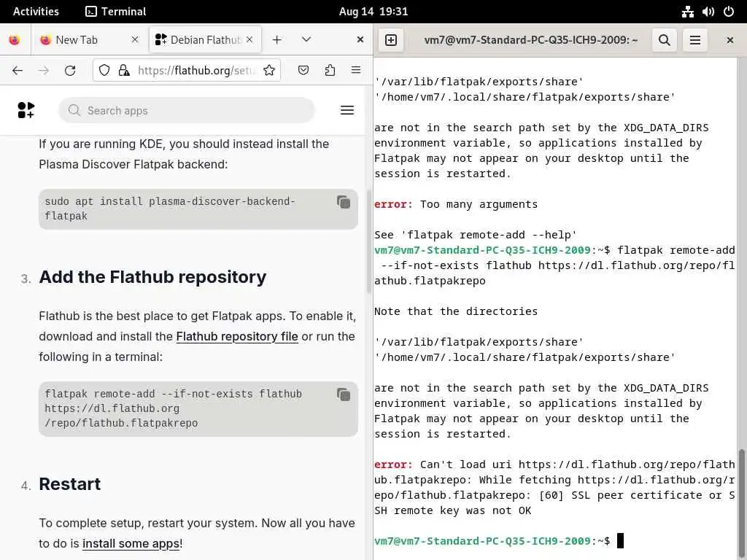Click the 'See flatpak remote-add --help' line
This screenshot has width=747, height=560.
(476, 235)
